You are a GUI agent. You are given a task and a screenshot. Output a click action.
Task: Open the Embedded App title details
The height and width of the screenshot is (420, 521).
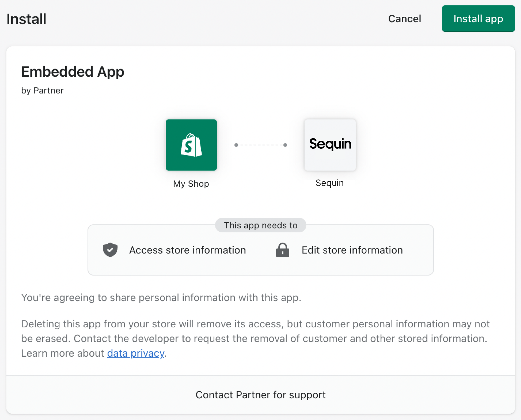click(73, 72)
